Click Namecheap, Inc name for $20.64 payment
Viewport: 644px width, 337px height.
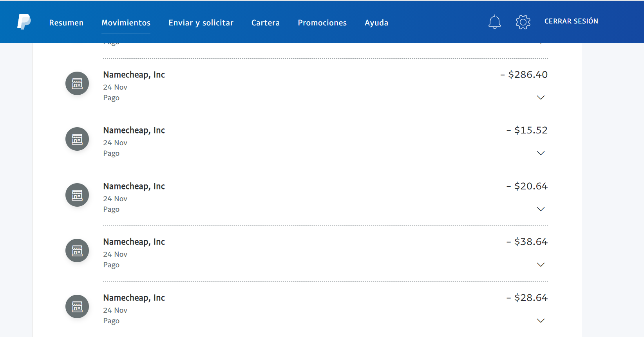[x=134, y=186]
